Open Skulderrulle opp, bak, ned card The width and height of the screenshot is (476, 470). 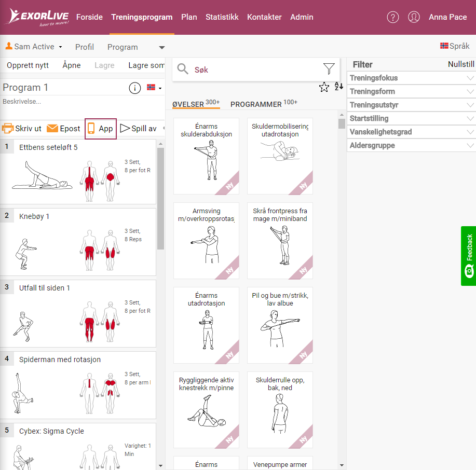click(x=280, y=410)
